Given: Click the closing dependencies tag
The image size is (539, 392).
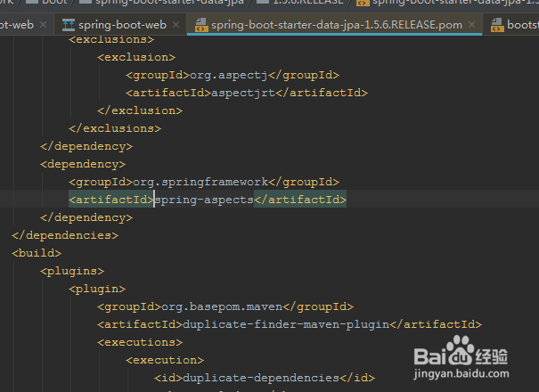Looking at the screenshot, I should point(65,235).
